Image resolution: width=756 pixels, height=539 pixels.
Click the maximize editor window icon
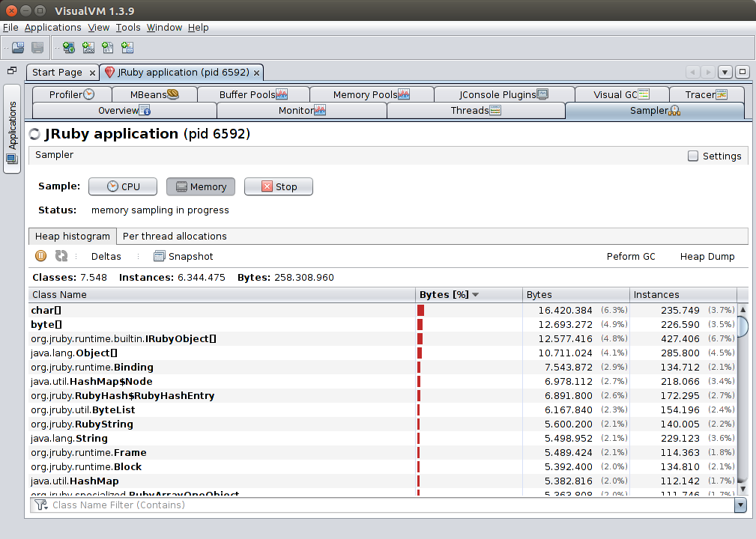tap(743, 73)
